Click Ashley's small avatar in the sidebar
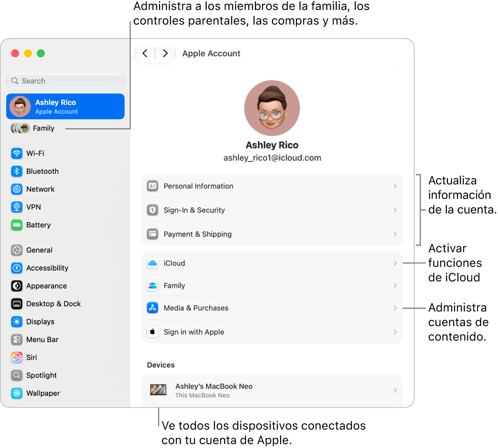Screen dimensions: 498x448 pos(20,107)
